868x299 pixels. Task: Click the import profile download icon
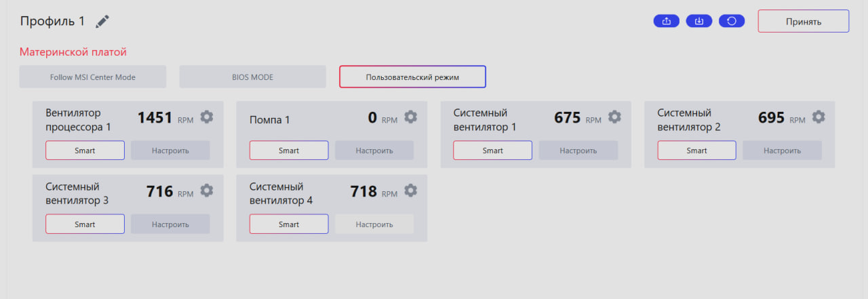point(699,21)
